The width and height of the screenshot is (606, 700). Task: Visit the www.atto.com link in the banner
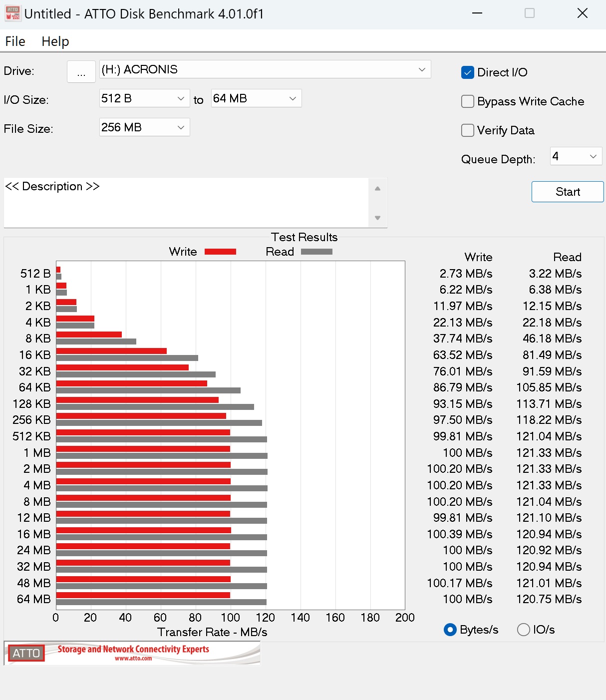[133, 658]
